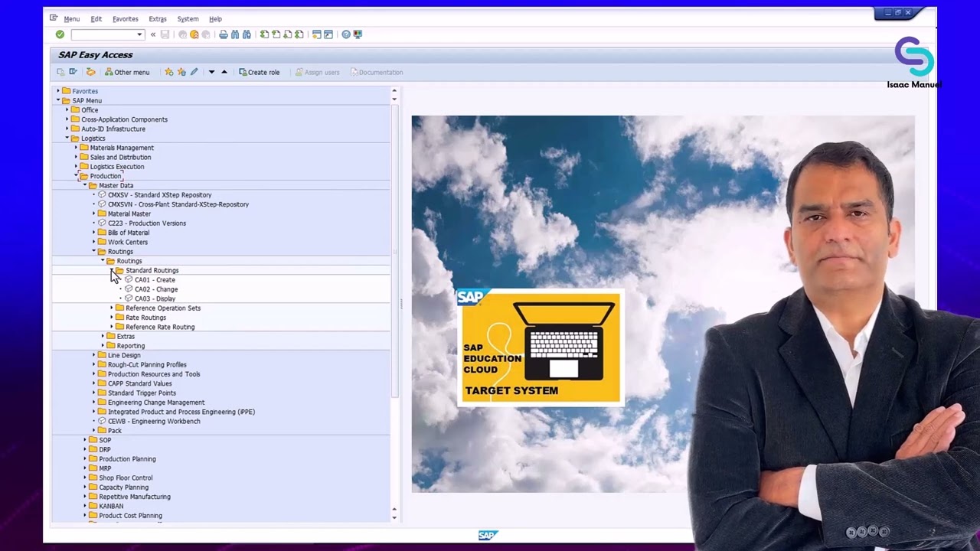Click the Create Shortcut icon

click(328, 34)
